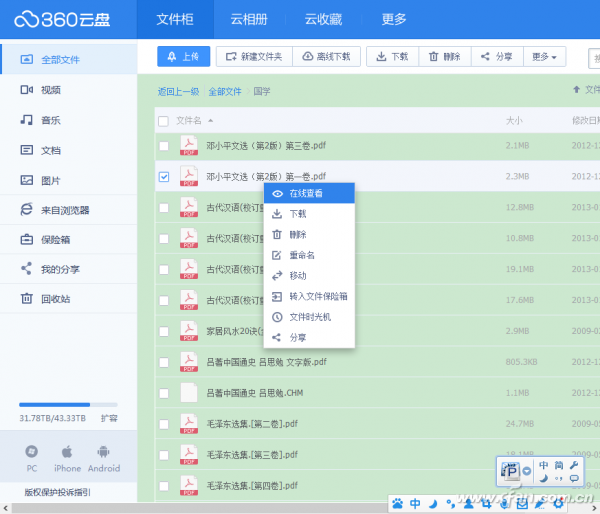
Task: Click the 360云盘 cloud logo
Action: pyautogui.click(x=62, y=20)
